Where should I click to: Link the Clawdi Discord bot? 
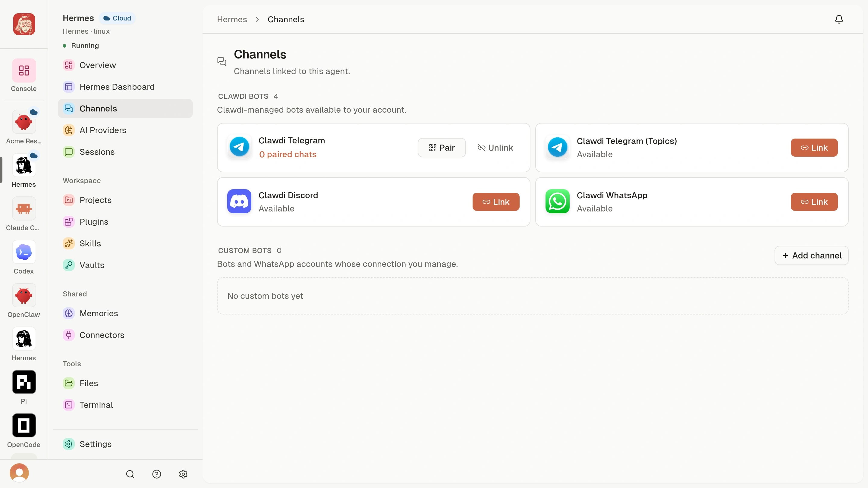[x=496, y=202]
